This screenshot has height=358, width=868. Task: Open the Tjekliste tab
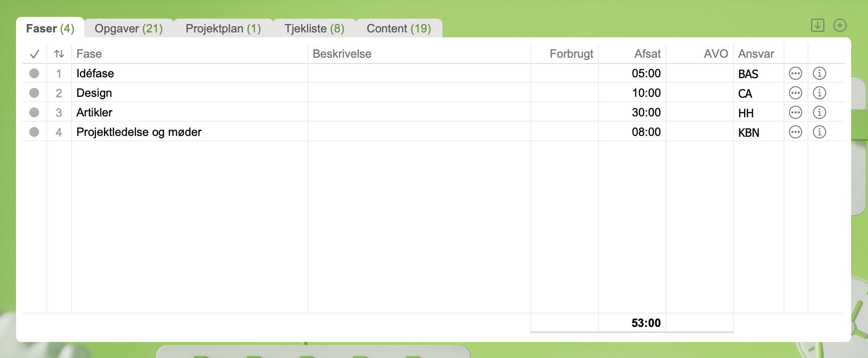pyautogui.click(x=314, y=28)
